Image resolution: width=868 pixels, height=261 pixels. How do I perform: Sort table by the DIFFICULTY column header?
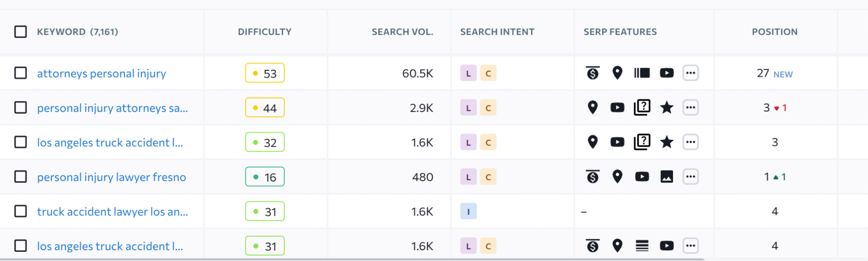click(264, 32)
